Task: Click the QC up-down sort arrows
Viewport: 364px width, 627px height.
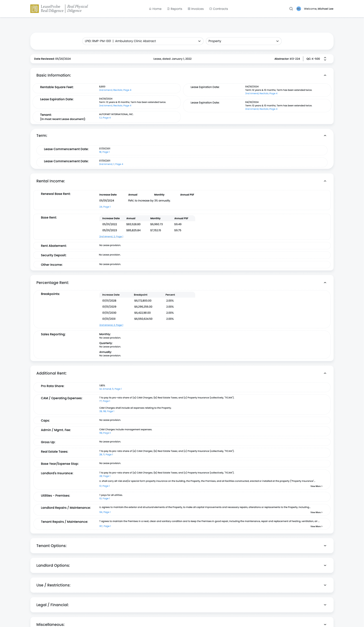Action: [x=325, y=59]
